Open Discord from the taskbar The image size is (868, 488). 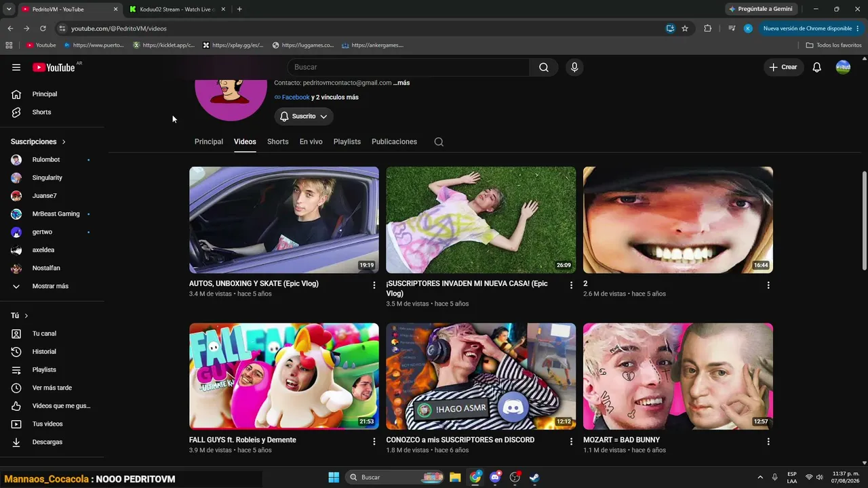tap(495, 477)
